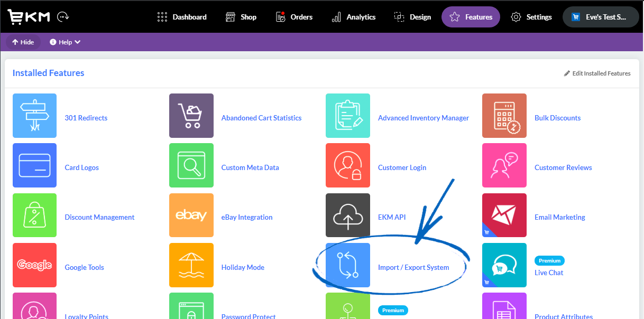Screen dimensions: 644x319
Task: Open the Help dropdown
Action: [x=65, y=42]
